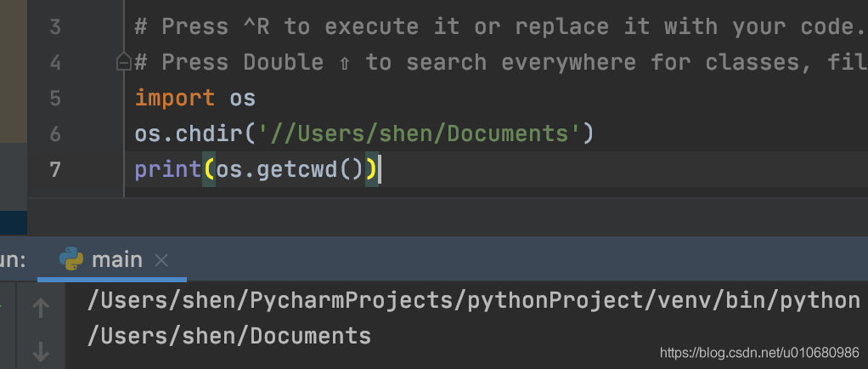Click the up arrow in Run toolbar

(40, 308)
